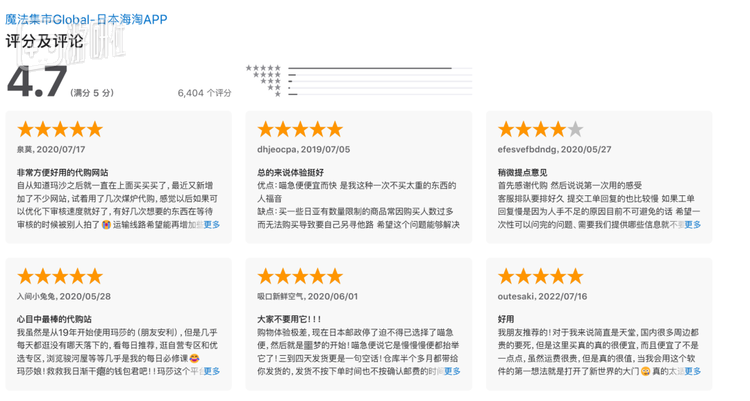
Task: Select the 总的来说体验挺好 review title
Action: (291, 173)
